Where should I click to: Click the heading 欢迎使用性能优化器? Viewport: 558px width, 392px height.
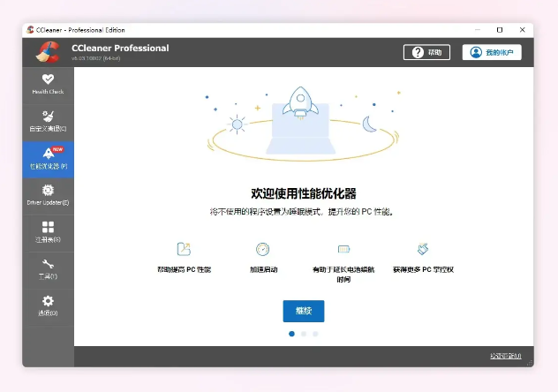pos(304,193)
